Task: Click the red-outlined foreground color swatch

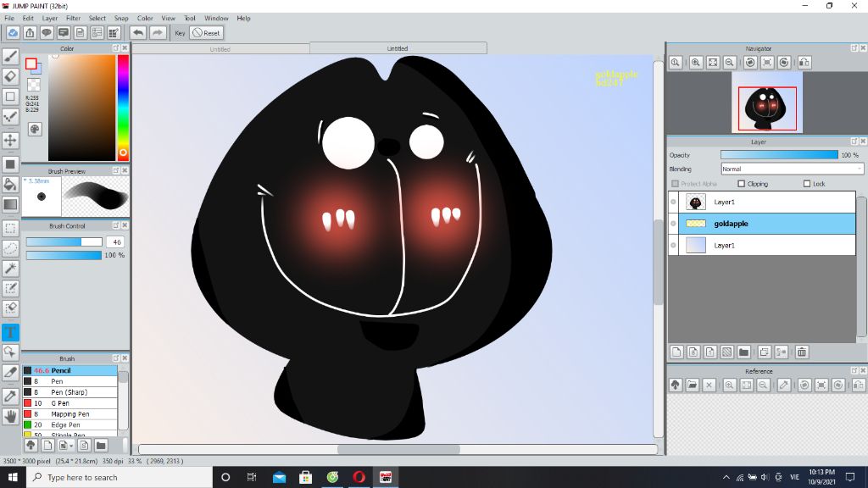Action: tap(31, 64)
